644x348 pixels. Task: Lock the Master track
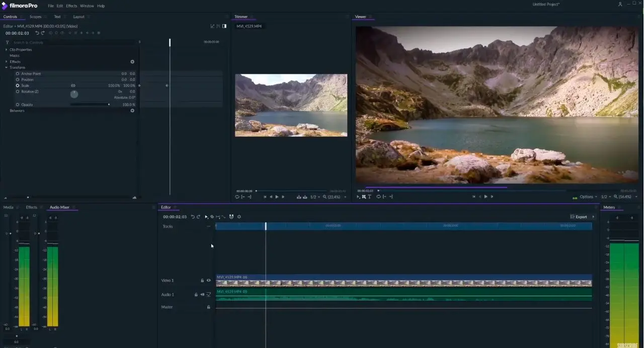point(209,307)
